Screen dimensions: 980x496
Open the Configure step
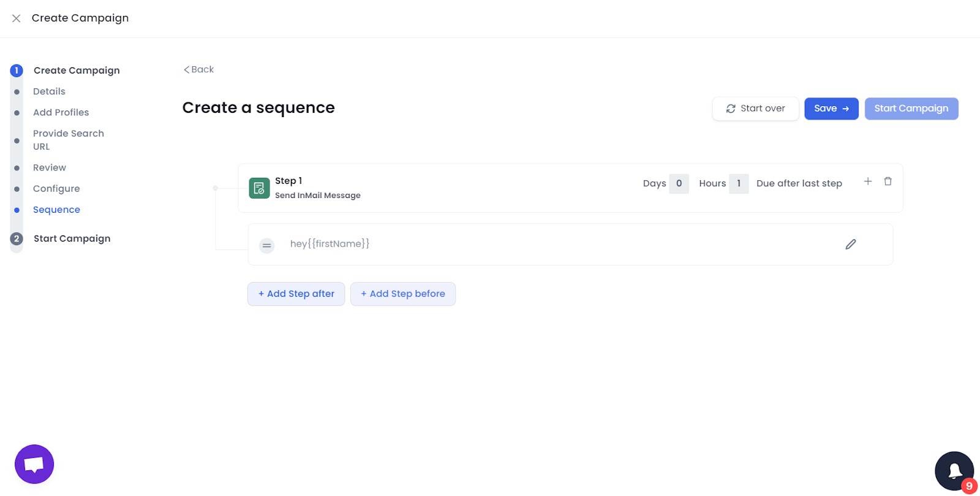click(56, 189)
